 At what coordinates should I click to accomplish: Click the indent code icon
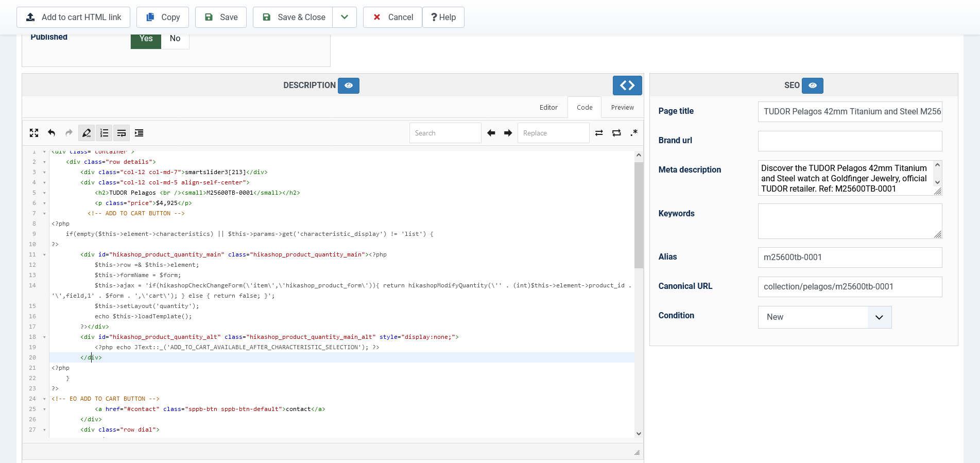[x=139, y=133]
